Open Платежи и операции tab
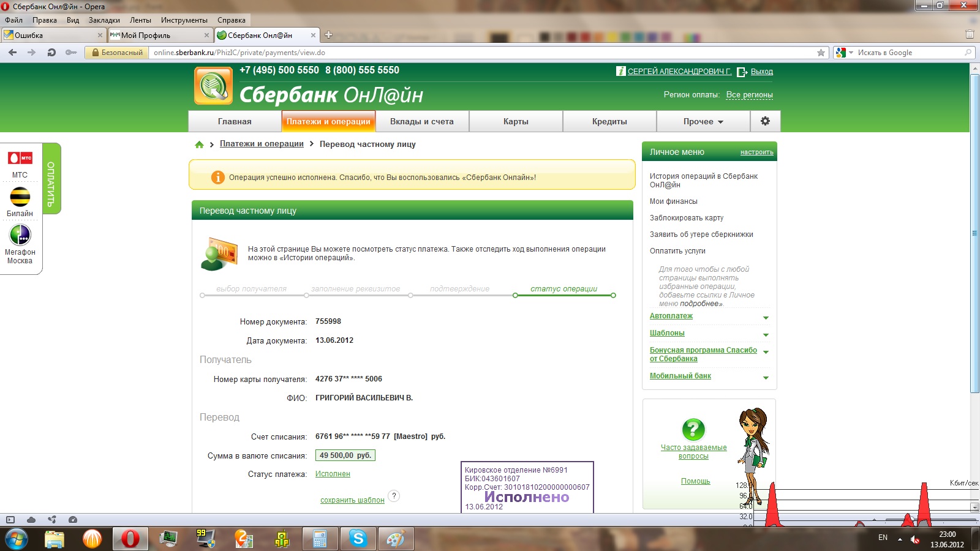This screenshot has height=551, width=980. pos(328,121)
